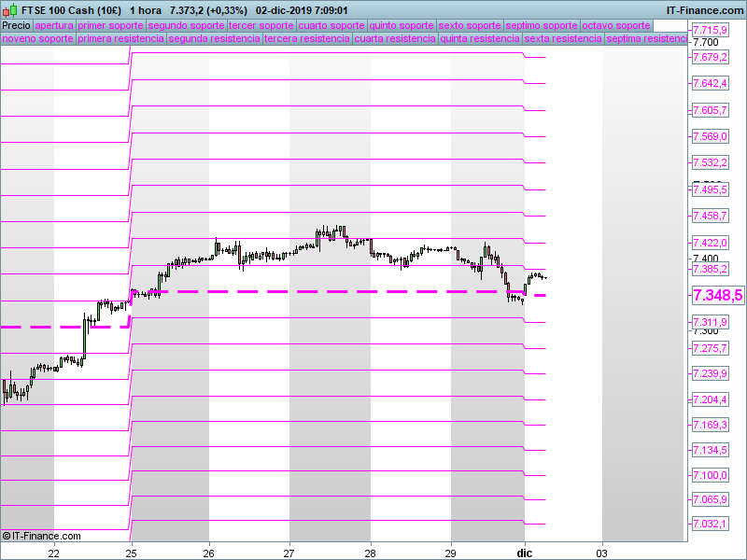Image resolution: width=747 pixels, height=560 pixels.
Task: Click the 7.385,2 price level label
Action: coord(710,269)
